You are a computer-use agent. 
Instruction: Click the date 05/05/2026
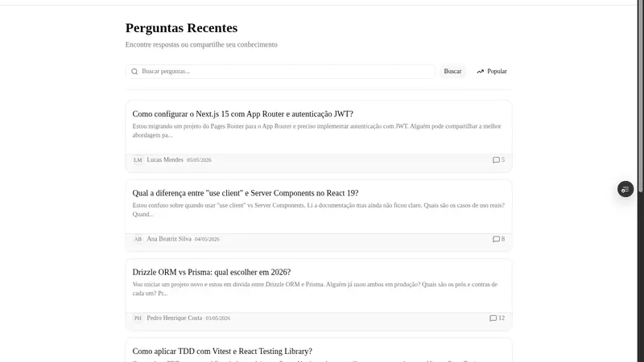199,160
